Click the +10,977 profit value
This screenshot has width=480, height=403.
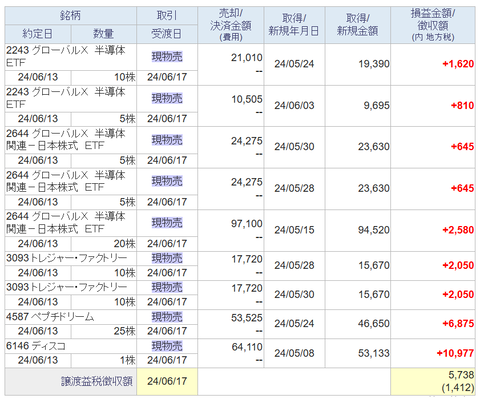coord(455,353)
